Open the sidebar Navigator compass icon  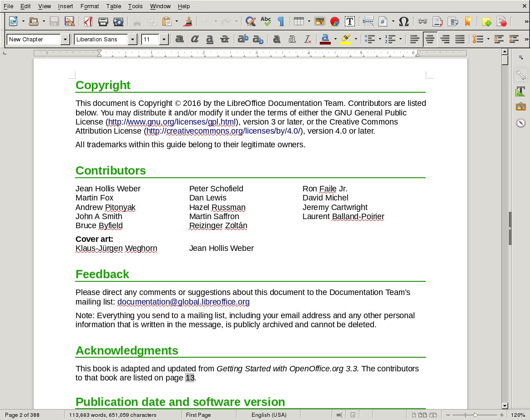click(521, 123)
